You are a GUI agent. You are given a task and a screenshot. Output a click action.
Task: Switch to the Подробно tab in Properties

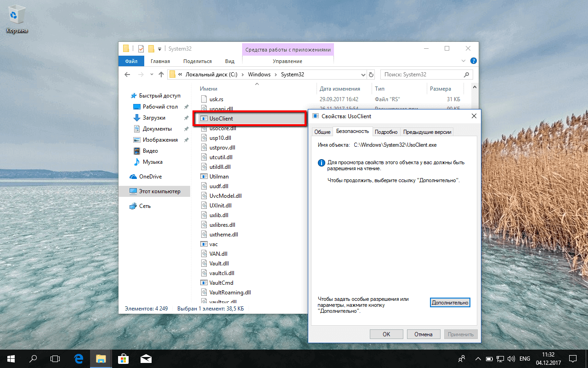pos(386,132)
